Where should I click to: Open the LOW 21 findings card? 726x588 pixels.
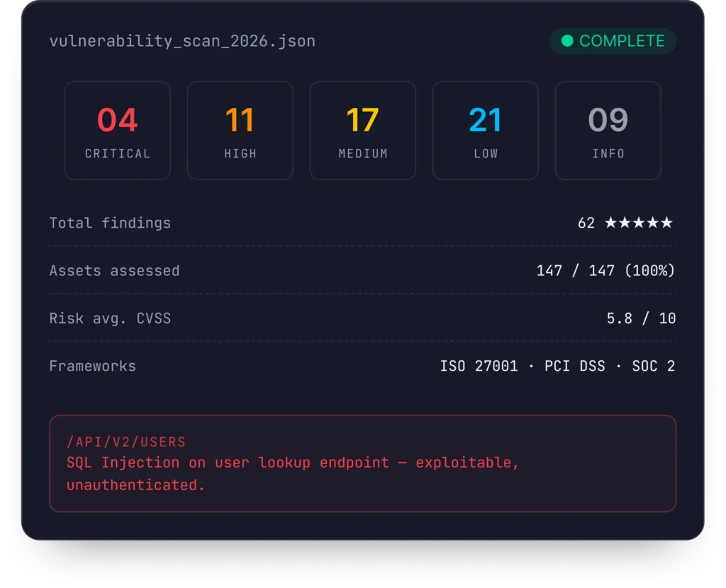point(485,131)
